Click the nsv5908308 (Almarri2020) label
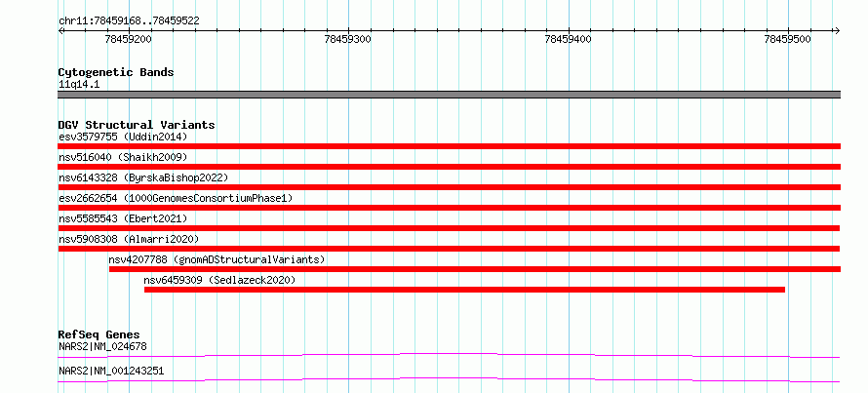The width and height of the screenshot is (868, 393). click(x=129, y=239)
